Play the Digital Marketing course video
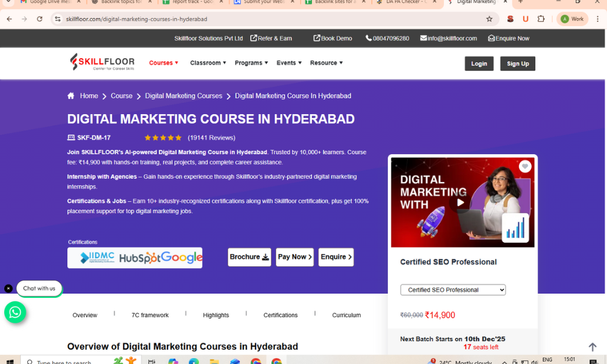607x364 pixels. pyautogui.click(x=461, y=203)
